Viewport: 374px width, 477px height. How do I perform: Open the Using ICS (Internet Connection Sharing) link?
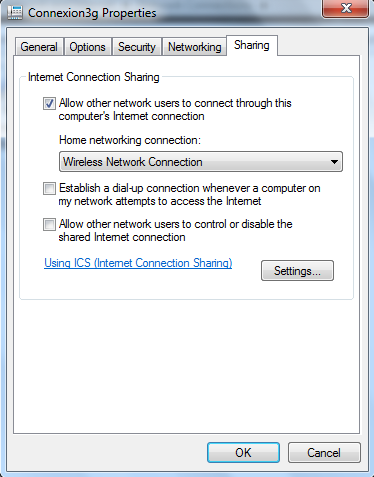click(138, 263)
